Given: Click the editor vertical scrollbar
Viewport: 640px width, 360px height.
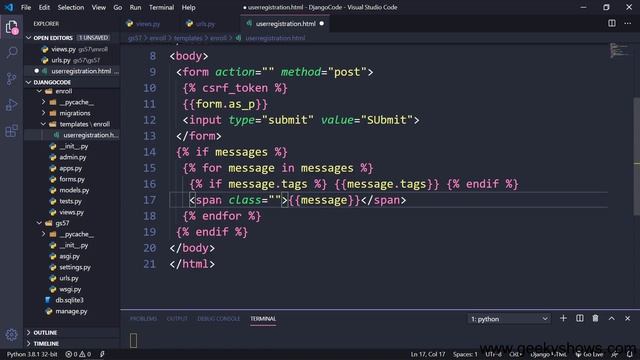Looking at the screenshot, I should [x=637, y=156].
